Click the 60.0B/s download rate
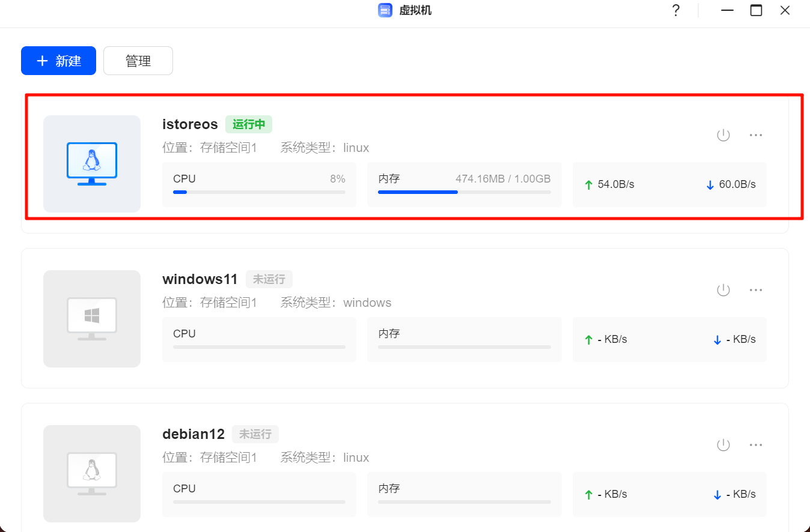Image resolution: width=810 pixels, height=532 pixels. [x=737, y=184]
